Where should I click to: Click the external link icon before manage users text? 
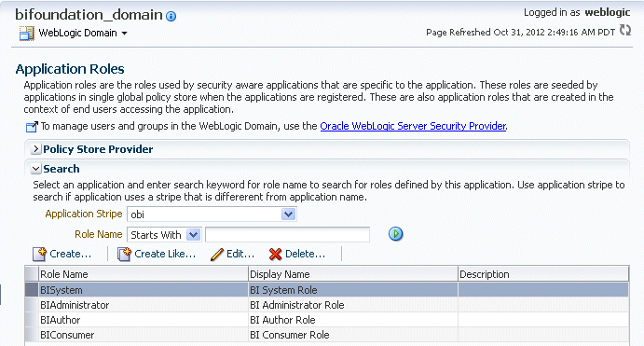point(32,127)
